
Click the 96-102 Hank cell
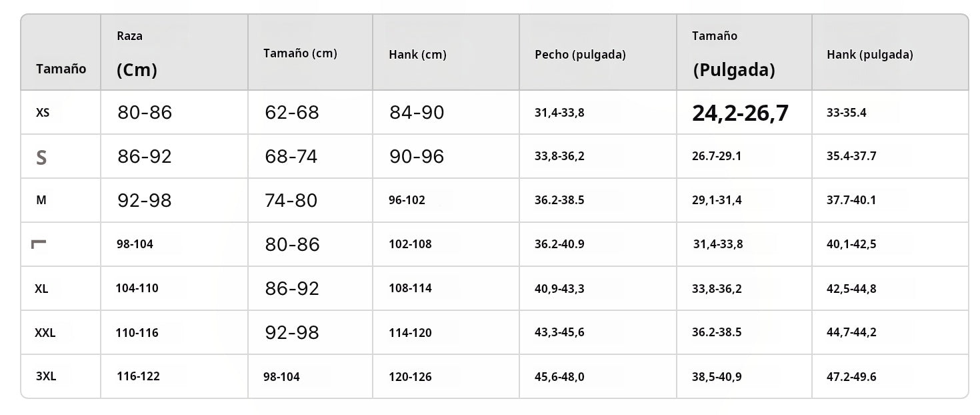[407, 199]
